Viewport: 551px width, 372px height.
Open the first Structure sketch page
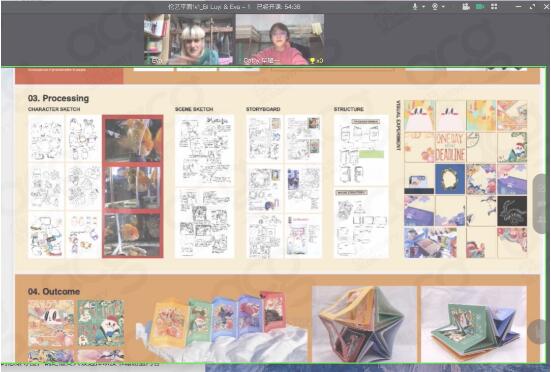[361, 150]
